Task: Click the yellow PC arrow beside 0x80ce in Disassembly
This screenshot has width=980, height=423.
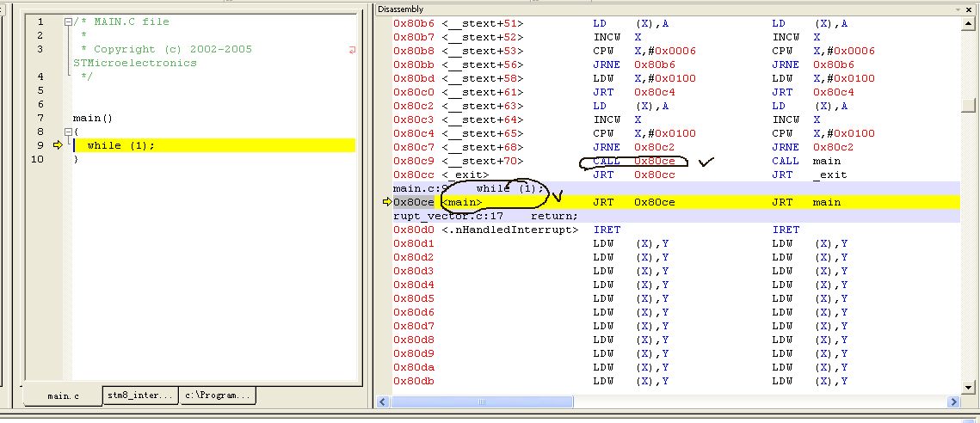Action: tap(386, 202)
